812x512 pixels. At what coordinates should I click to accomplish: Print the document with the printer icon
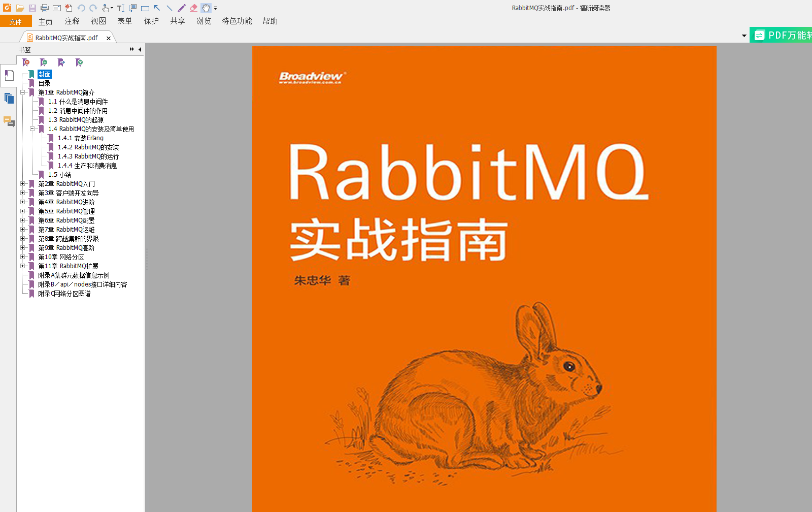coord(45,8)
